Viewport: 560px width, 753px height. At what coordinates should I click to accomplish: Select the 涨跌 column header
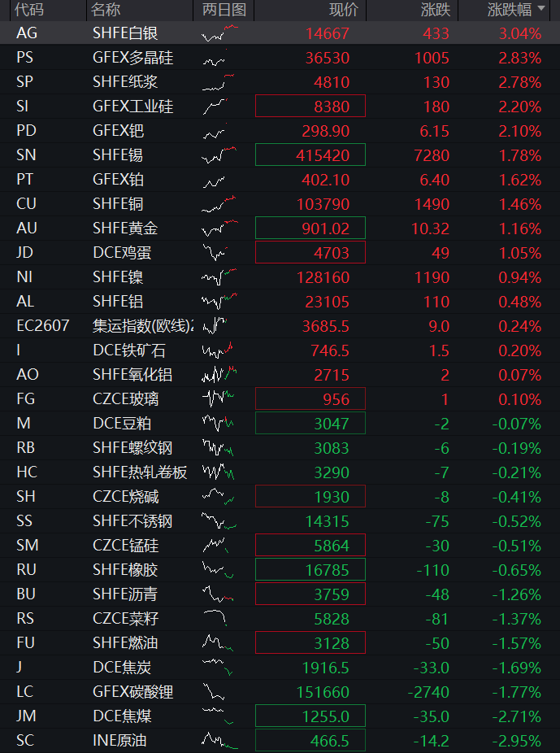435,10
